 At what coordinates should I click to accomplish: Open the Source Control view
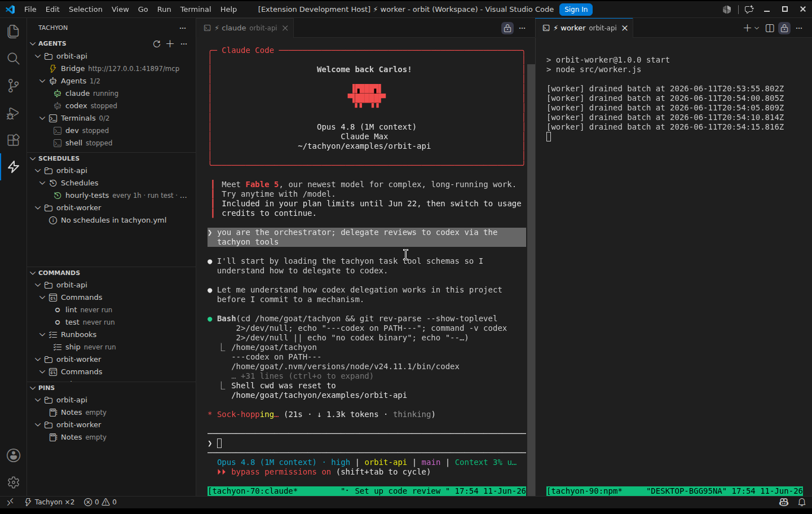coord(13,86)
